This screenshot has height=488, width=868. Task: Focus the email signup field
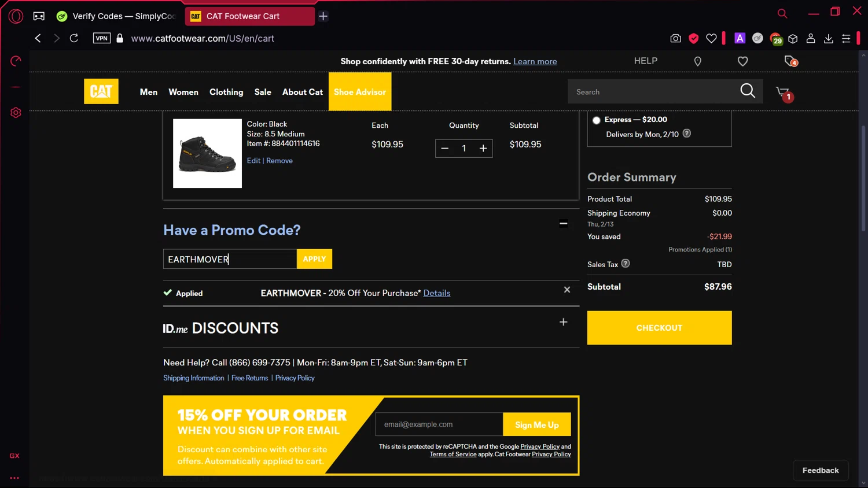point(439,424)
